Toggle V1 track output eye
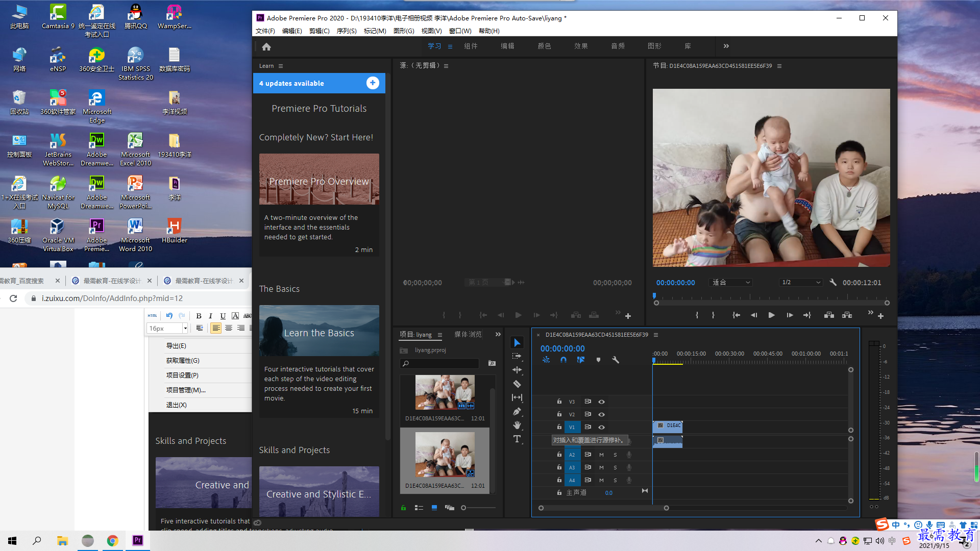Image resolution: width=980 pixels, height=551 pixels. click(601, 428)
